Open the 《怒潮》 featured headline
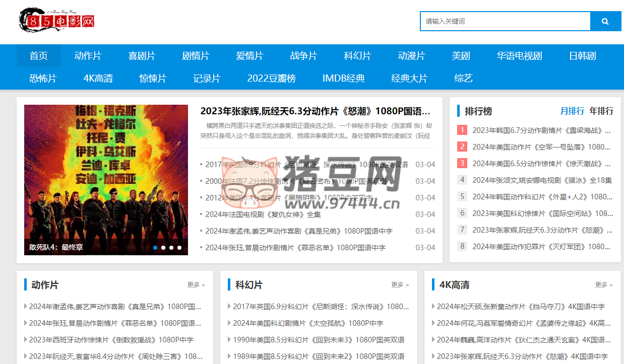 tap(315, 111)
